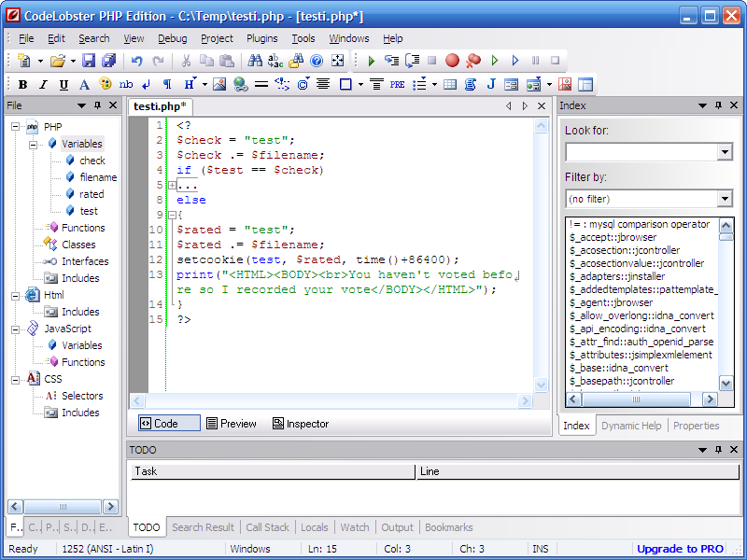Screen dimensions: 747x560
Task: Click the New file icon
Action: point(23,61)
